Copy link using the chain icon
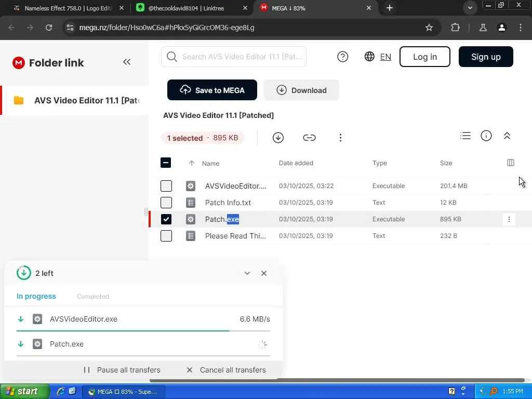This screenshot has height=399, width=532. (x=309, y=137)
